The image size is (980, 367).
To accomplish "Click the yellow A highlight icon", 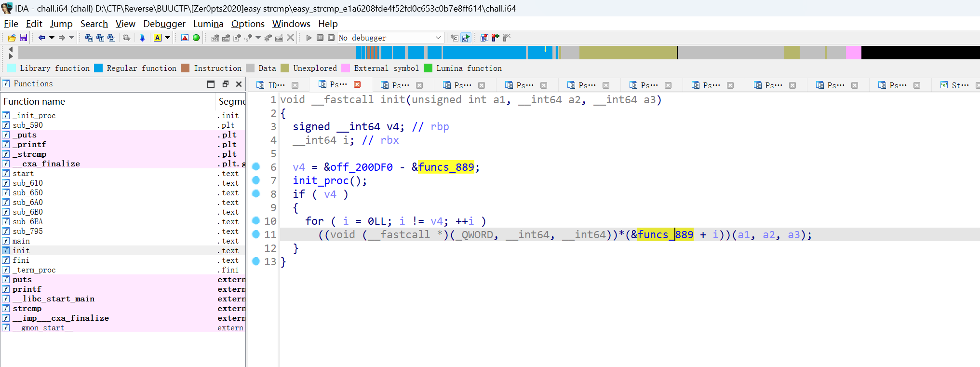I will [158, 38].
